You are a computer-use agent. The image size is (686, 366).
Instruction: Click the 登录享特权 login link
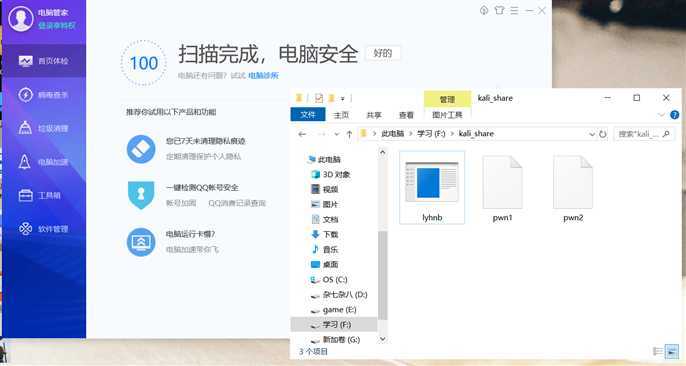click(57, 26)
